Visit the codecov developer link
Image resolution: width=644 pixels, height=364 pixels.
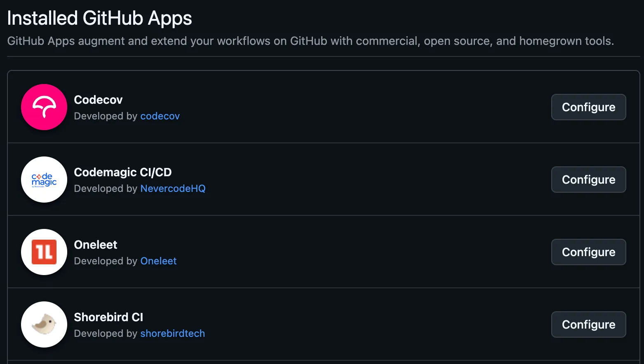tap(160, 116)
